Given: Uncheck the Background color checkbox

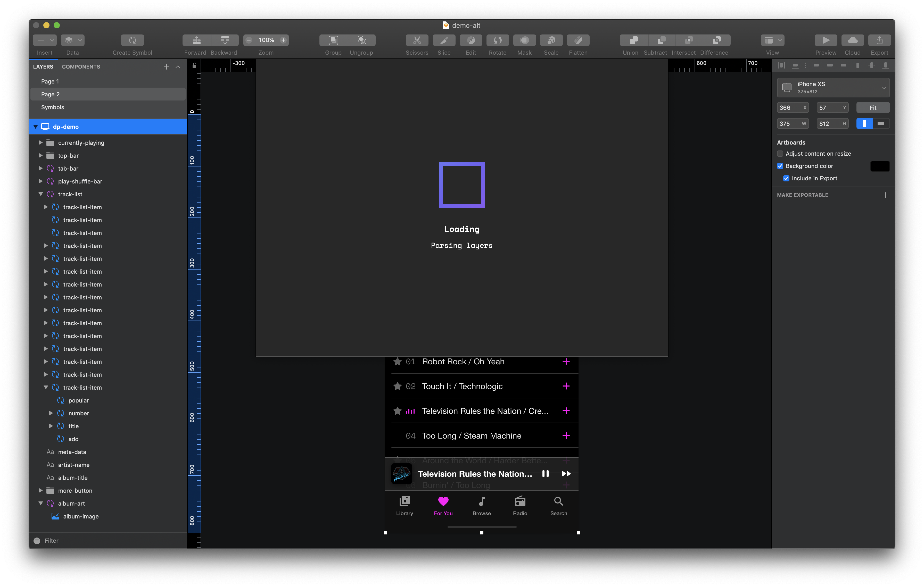Looking at the screenshot, I should [780, 166].
